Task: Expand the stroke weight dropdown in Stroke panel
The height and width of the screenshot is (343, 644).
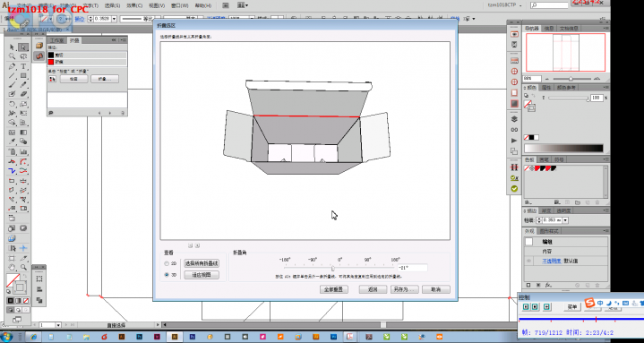Action: 565,220
